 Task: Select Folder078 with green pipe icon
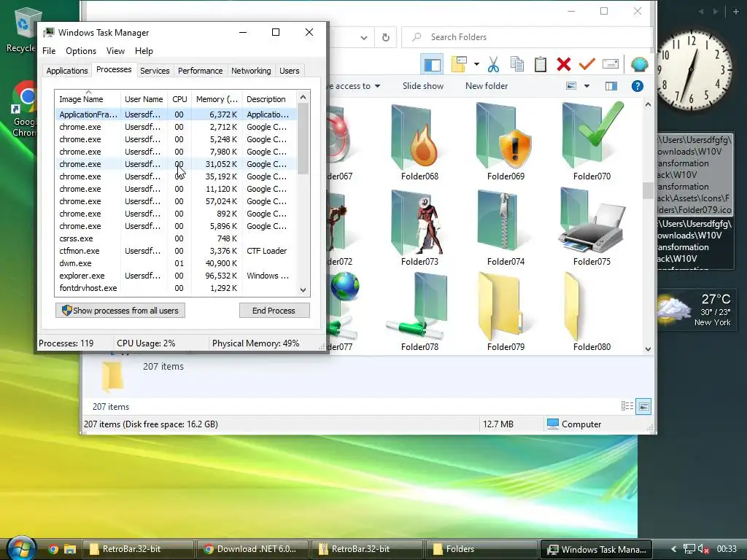419,312
